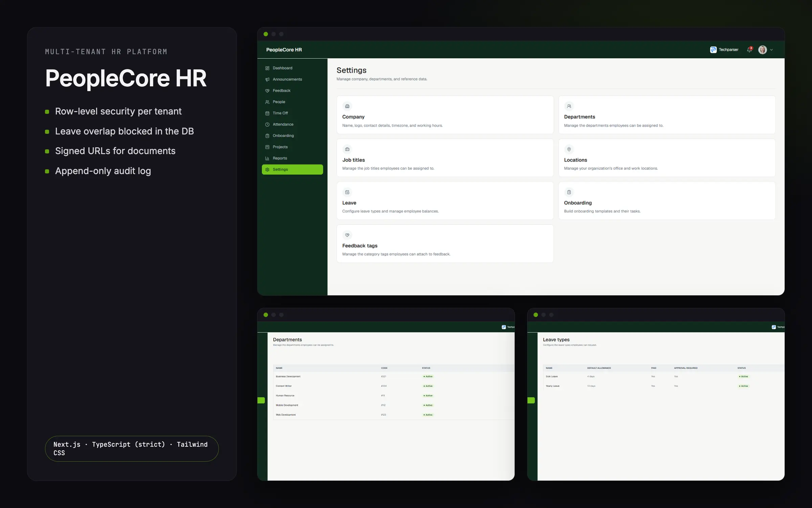This screenshot has height=508, width=812.
Task: Click the Settings gear icon in sidebar
Action: (x=267, y=169)
